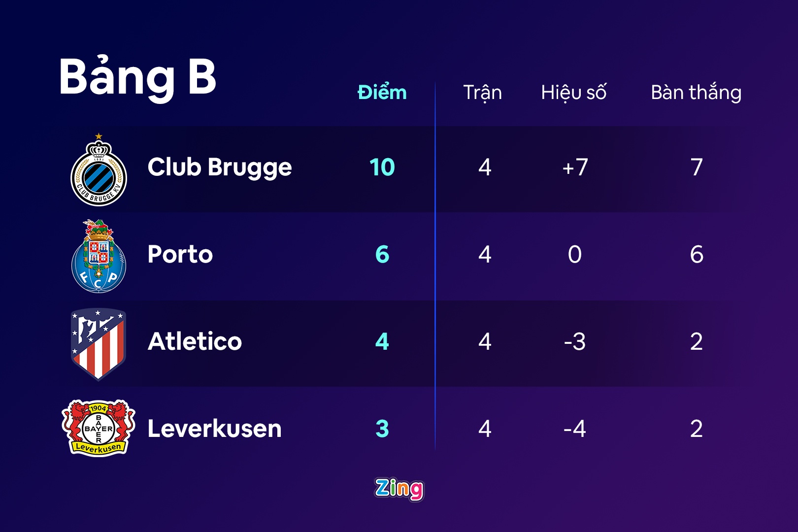Click the Atletico team name
798x532 pixels.
coord(195,341)
